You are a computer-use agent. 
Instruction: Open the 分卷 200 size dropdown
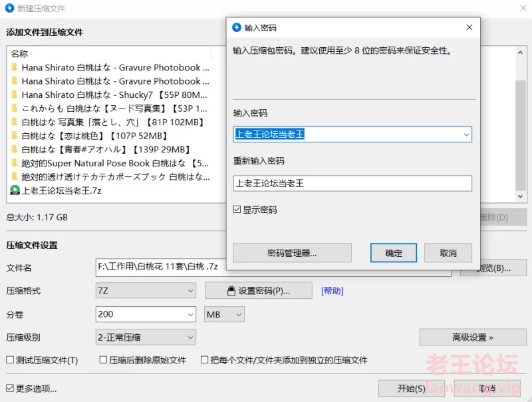point(190,314)
